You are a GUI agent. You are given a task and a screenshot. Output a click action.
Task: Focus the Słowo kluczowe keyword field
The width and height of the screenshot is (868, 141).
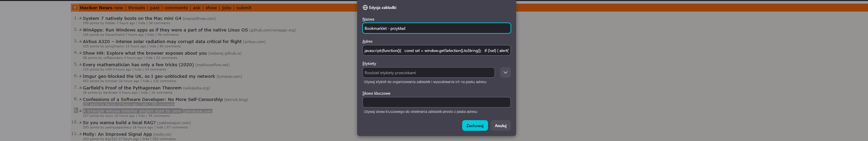(436, 102)
